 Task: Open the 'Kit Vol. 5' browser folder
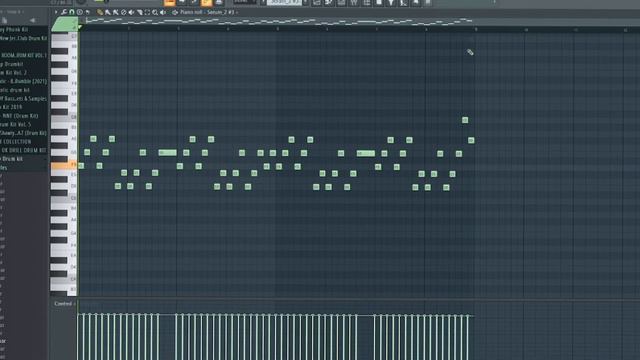pyautogui.click(x=16, y=124)
